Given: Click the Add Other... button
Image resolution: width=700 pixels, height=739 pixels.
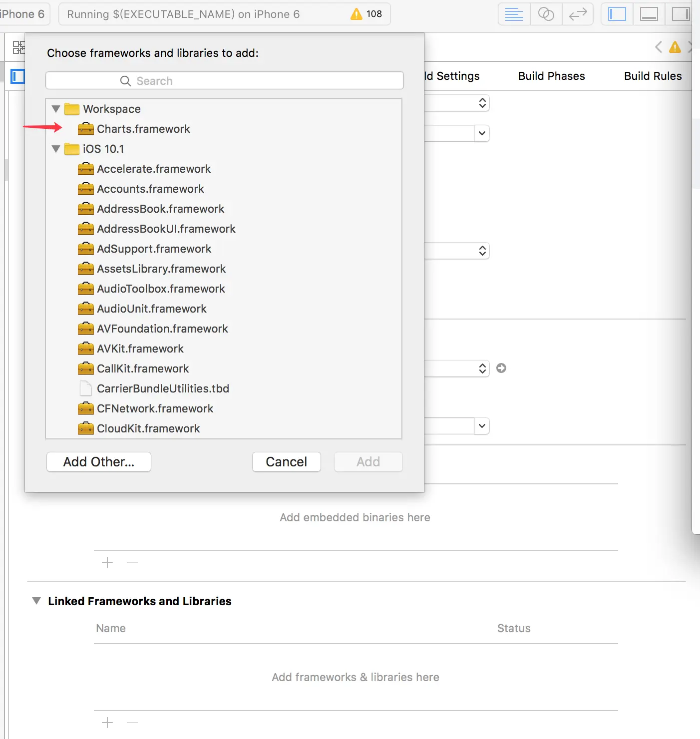Looking at the screenshot, I should [x=99, y=462].
